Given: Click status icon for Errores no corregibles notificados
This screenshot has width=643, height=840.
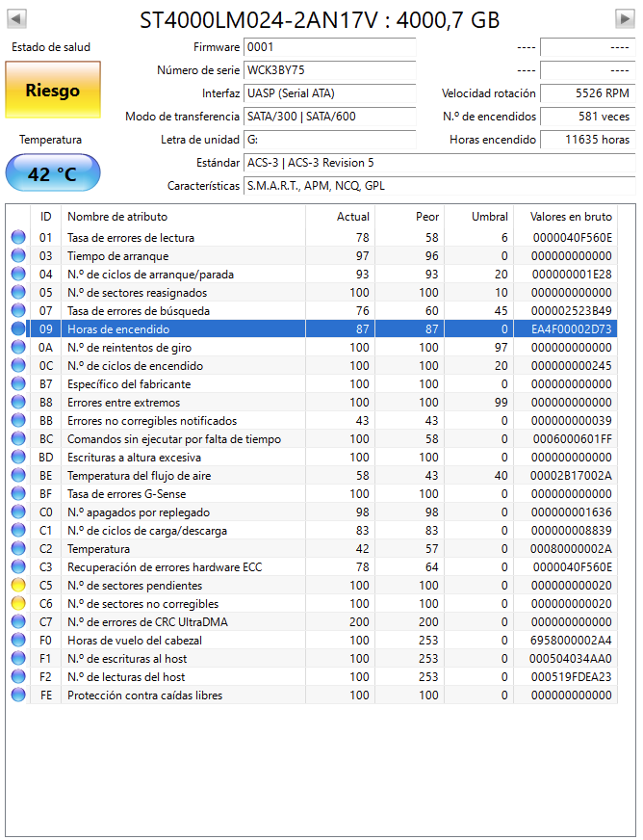Looking at the screenshot, I should pyautogui.click(x=18, y=421).
